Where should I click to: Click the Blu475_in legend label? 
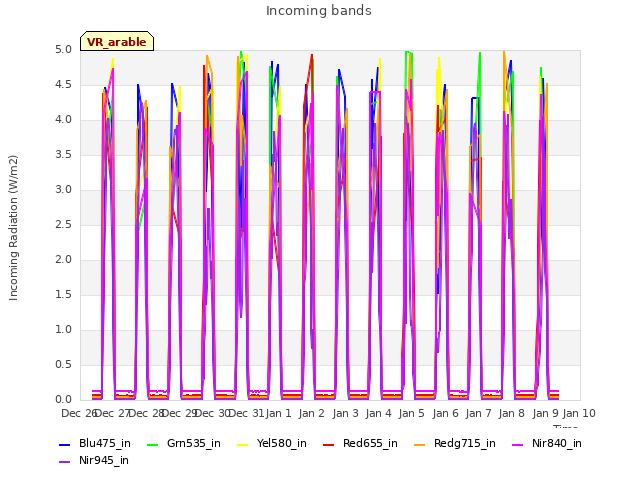(x=105, y=443)
